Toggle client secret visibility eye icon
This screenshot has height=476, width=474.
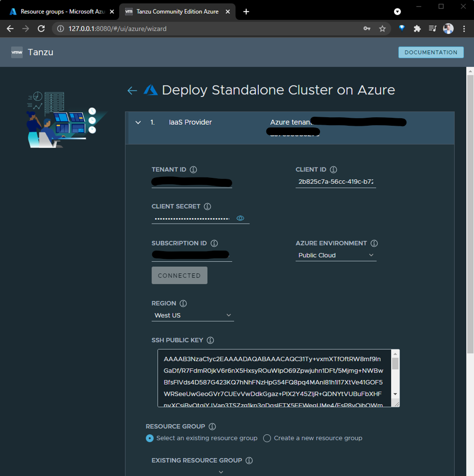(x=240, y=218)
